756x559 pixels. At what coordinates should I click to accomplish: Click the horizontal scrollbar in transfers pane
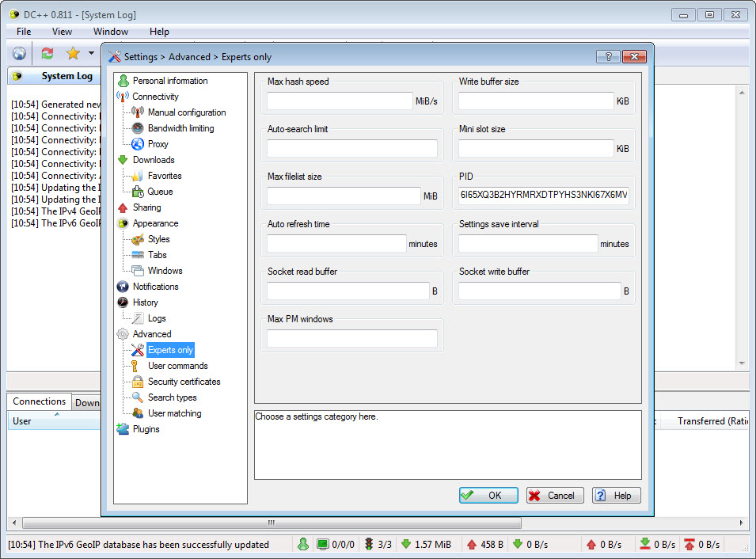pyautogui.click(x=272, y=523)
